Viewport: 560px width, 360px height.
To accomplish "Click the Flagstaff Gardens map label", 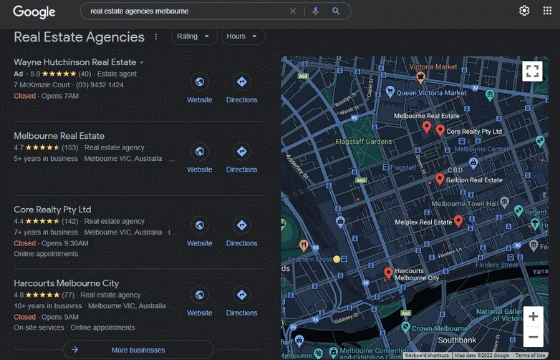I will point(364,142).
